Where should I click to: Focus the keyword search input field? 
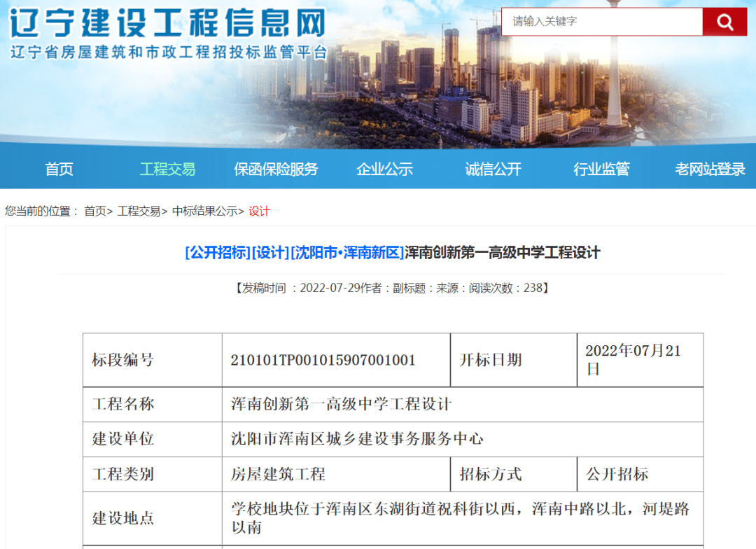602,21
